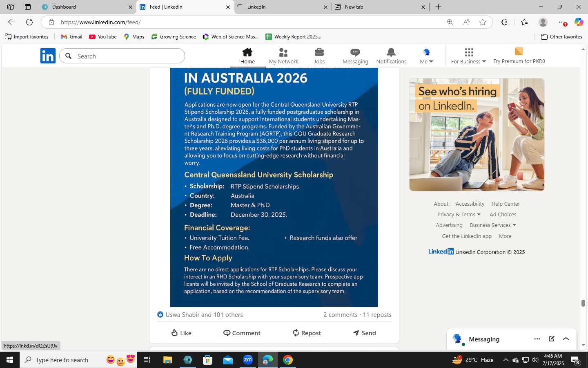Viewport: 588px width, 368px height.
Task: Open browser Extensions icon
Action: click(x=504, y=22)
